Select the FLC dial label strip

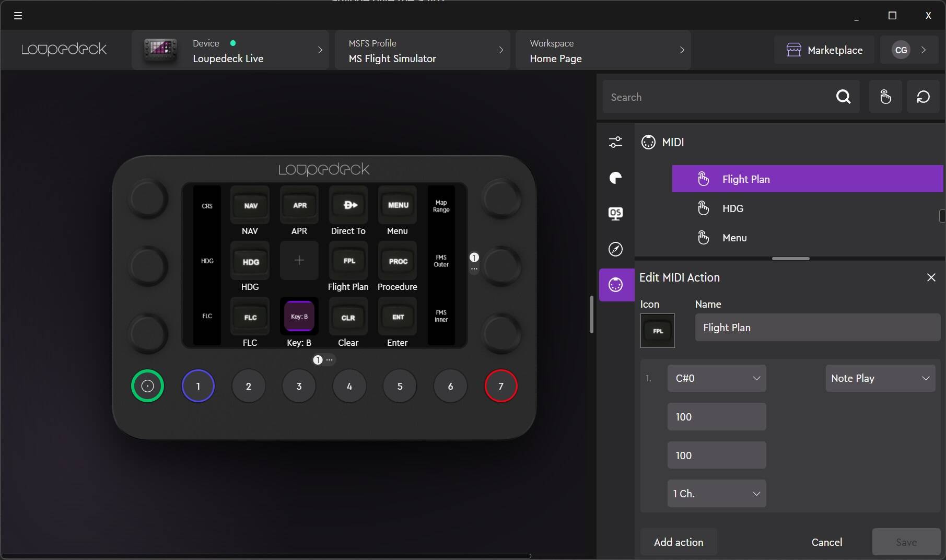pyautogui.click(x=207, y=316)
